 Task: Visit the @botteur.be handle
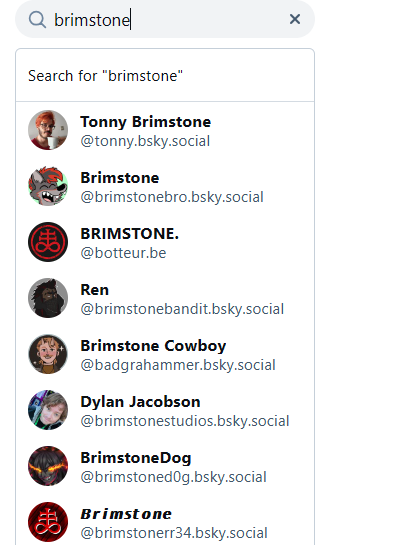(x=123, y=253)
